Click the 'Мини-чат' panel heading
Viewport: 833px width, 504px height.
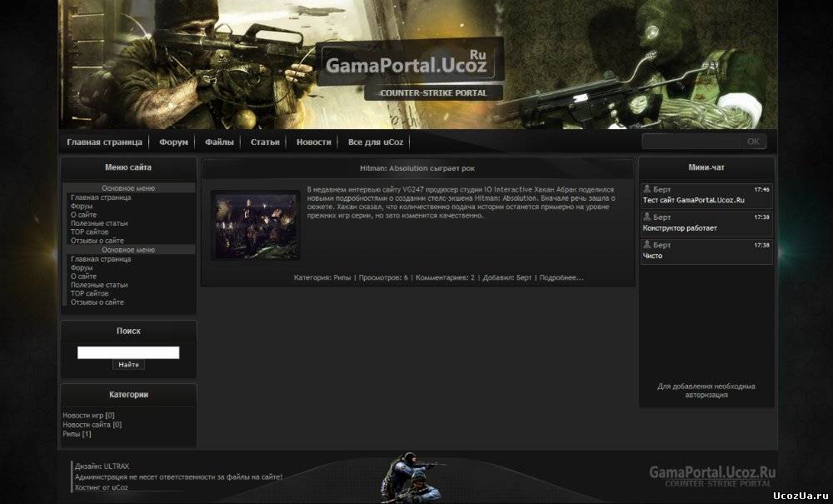[706, 167]
